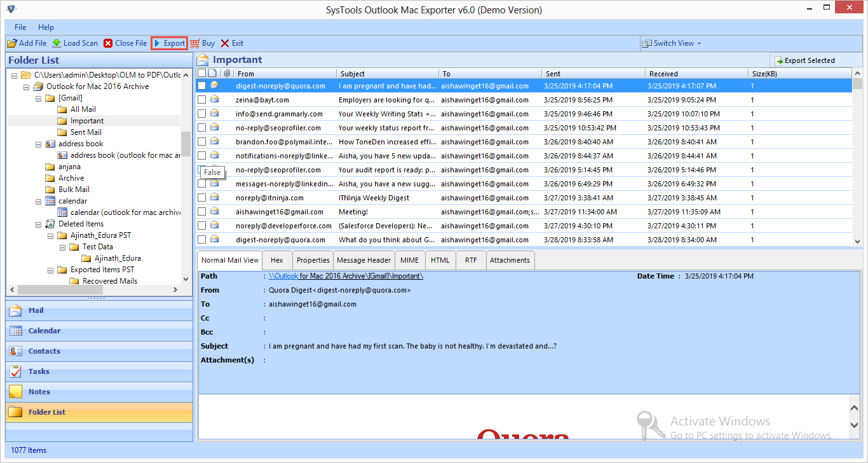
Task: Click the Export Selected button
Action: pos(804,60)
